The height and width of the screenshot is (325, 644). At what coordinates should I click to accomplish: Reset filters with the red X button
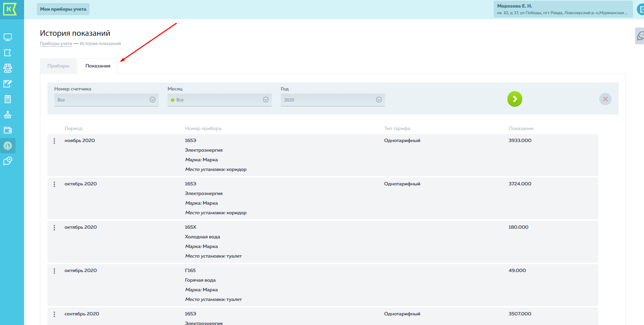(x=605, y=99)
